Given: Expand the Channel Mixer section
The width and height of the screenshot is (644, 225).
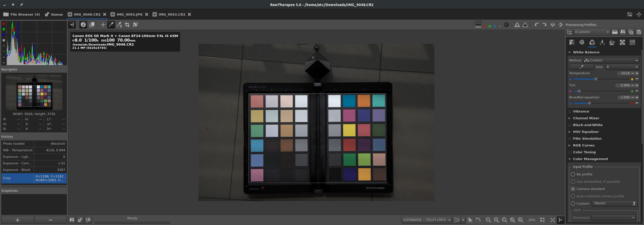Looking at the screenshot, I should point(570,118).
